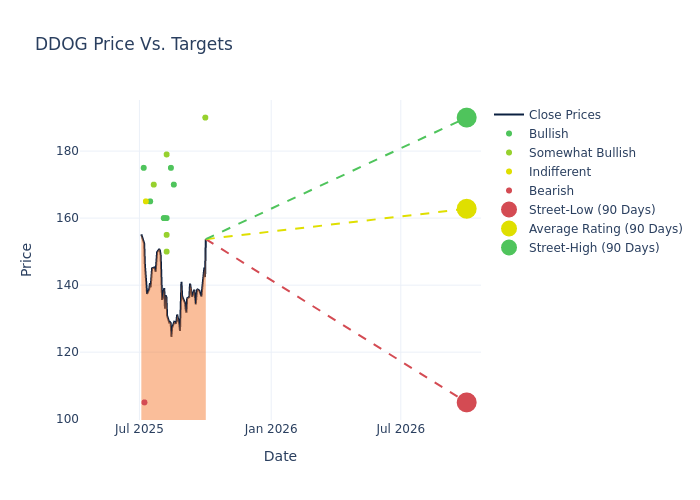Click the Jul 2025 x-axis label
Viewport: 700px width, 500px height.
pyautogui.click(x=139, y=429)
